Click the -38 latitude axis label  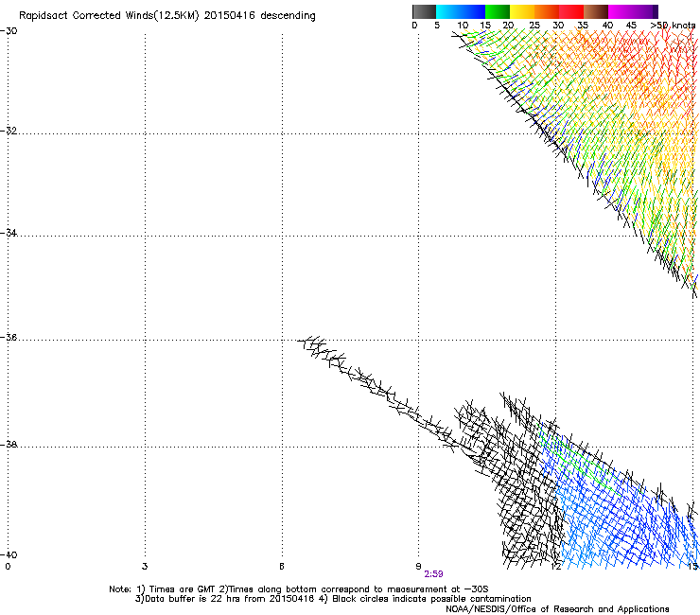9,445
